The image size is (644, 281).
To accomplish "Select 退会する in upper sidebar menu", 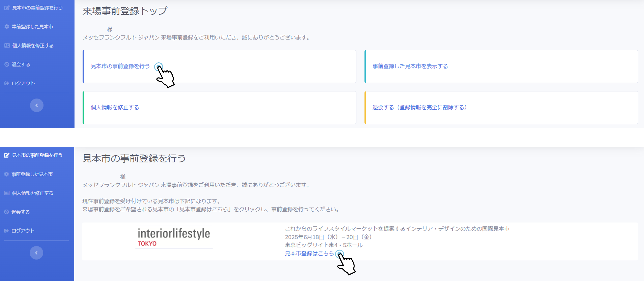I will point(21,64).
